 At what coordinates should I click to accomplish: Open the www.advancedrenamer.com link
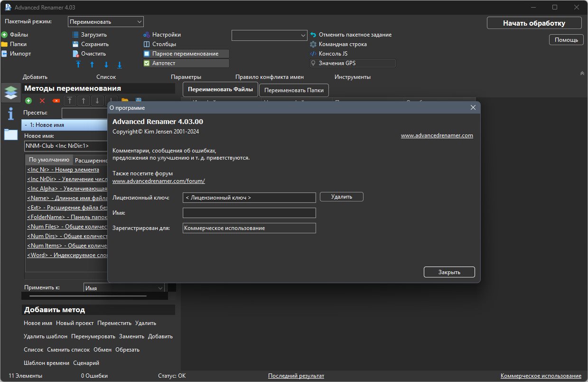(437, 135)
